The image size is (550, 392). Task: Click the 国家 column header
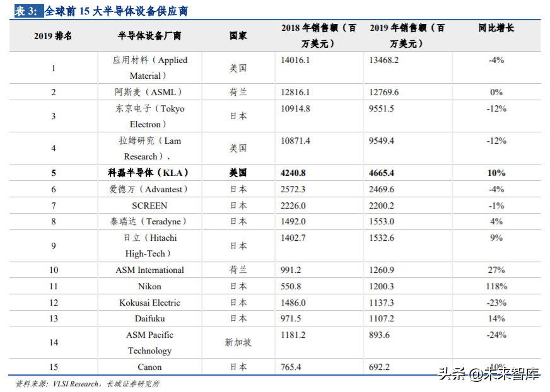point(237,36)
